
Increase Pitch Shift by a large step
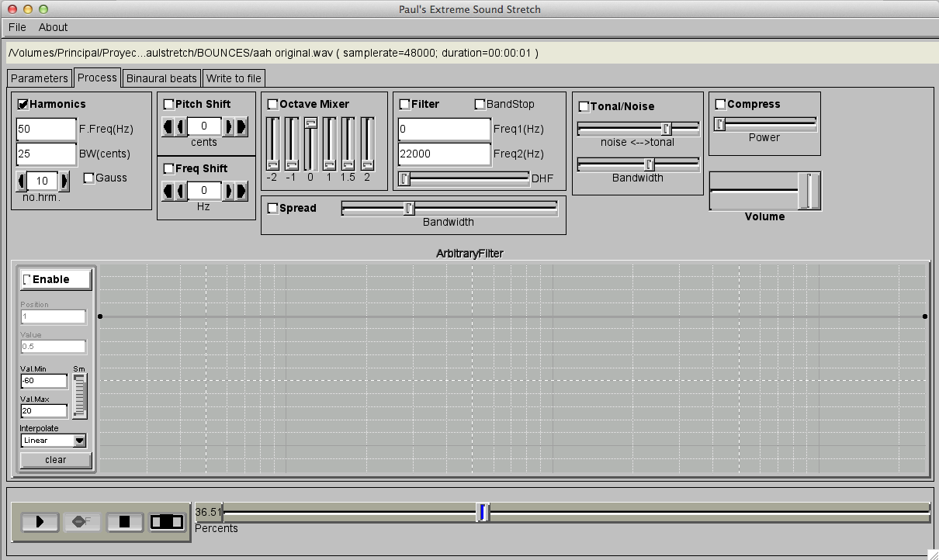pos(241,126)
